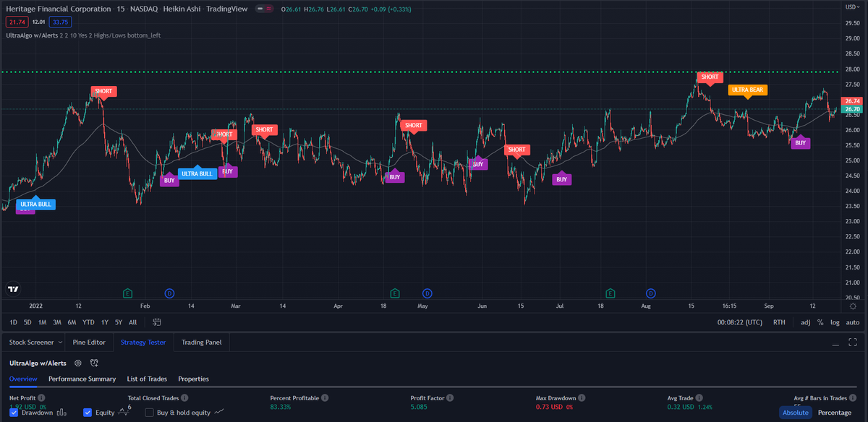Switch to List of Trades tab
The width and height of the screenshot is (868, 422).
coord(147,379)
